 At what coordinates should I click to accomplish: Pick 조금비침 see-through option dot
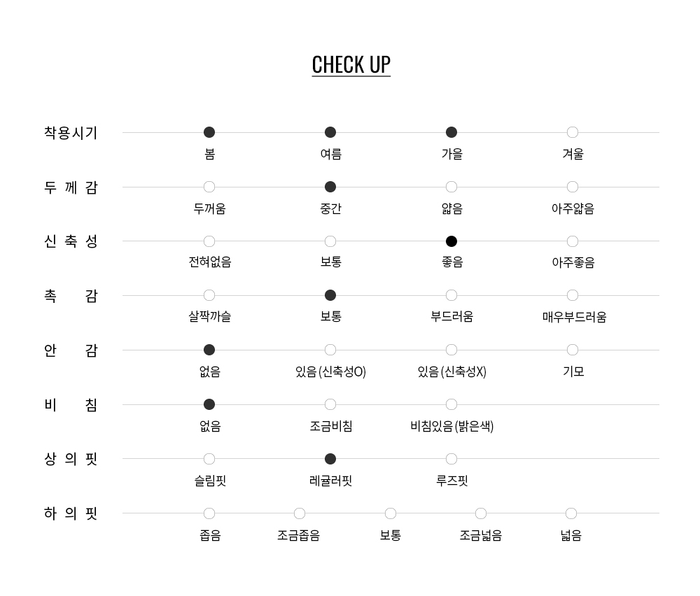(330, 404)
